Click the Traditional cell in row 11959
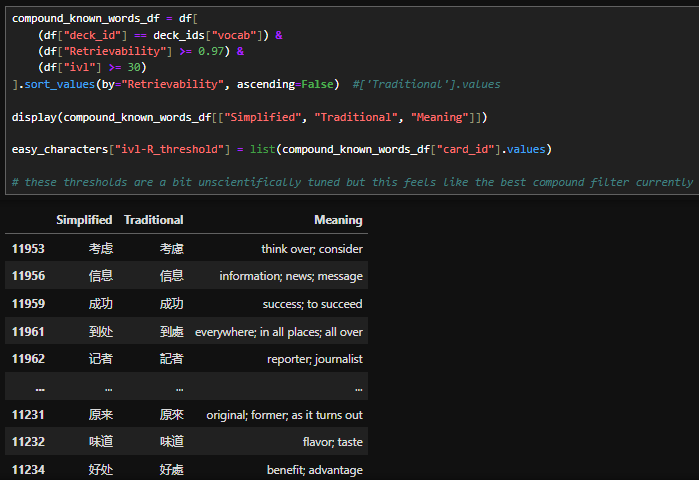The width and height of the screenshot is (699, 480). click(171, 304)
